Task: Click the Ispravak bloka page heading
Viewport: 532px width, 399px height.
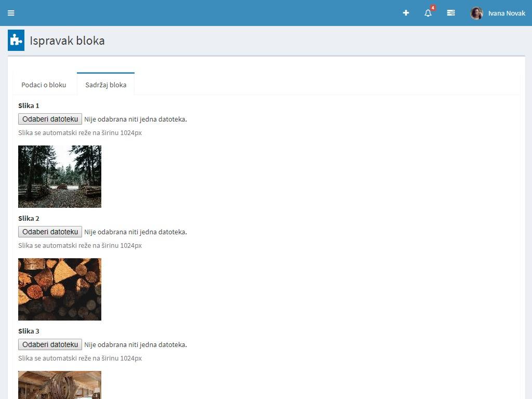Action: (x=67, y=41)
